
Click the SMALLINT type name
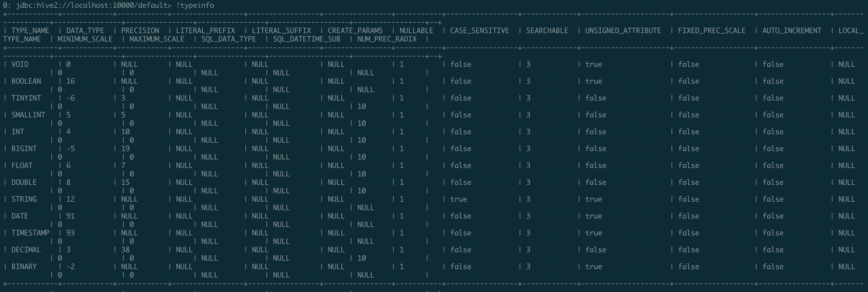(28, 115)
